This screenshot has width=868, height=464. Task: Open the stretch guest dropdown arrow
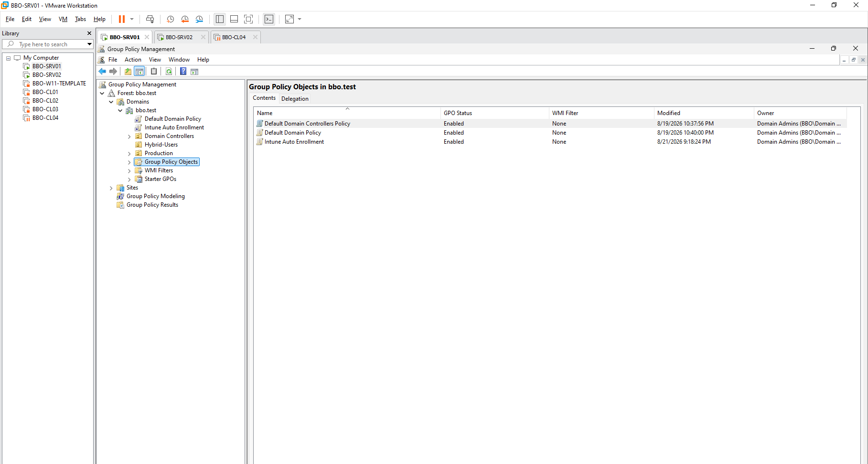[x=300, y=19]
